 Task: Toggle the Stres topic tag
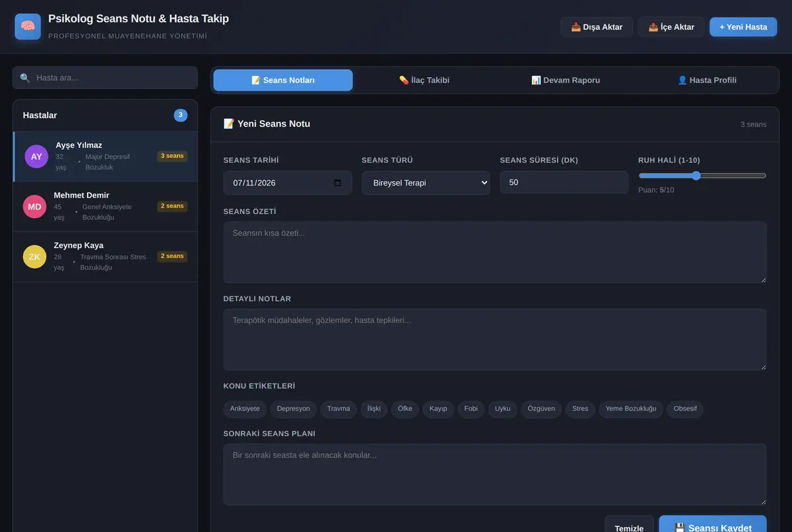point(580,409)
